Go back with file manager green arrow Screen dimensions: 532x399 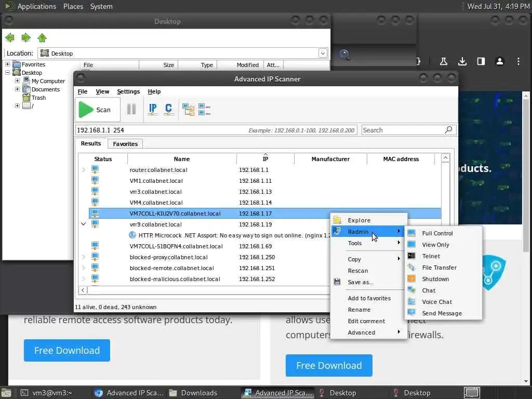pyautogui.click(x=10, y=37)
